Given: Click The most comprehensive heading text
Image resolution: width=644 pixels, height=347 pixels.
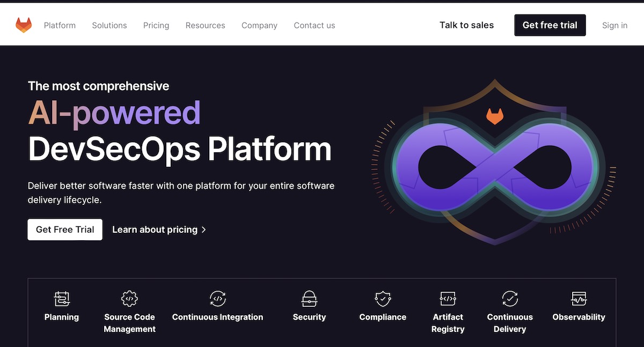Looking at the screenshot, I should (x=98, y=86).
